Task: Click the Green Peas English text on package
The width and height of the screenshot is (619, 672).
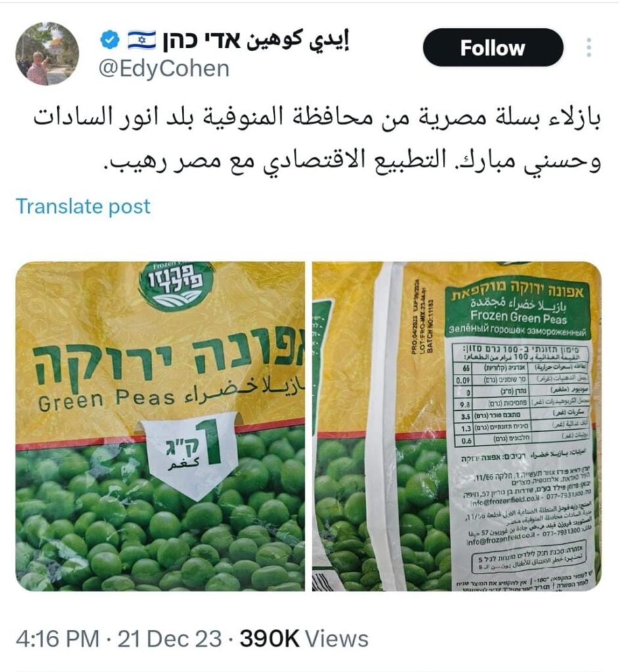Action: point(107,400)
